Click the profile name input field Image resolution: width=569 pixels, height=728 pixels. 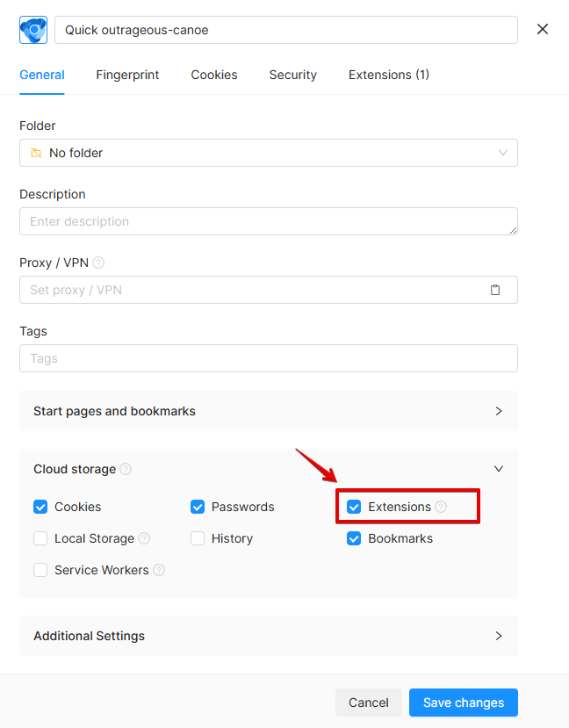[x=286, y=30]
